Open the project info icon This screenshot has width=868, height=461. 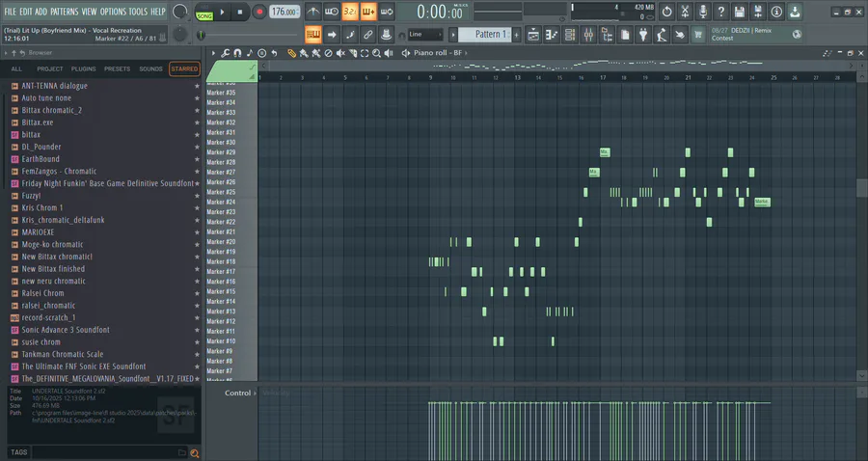[776, 12]
